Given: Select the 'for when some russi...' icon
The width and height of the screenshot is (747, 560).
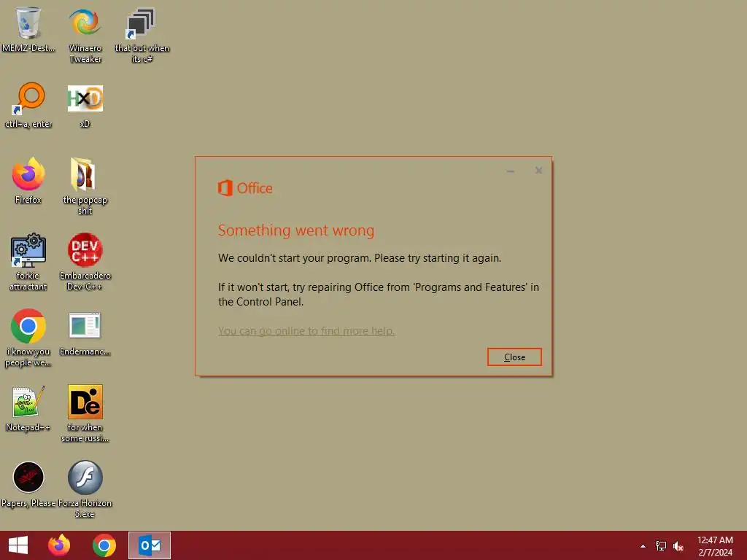Looking at the screenshot, I should tap(85, 413).
